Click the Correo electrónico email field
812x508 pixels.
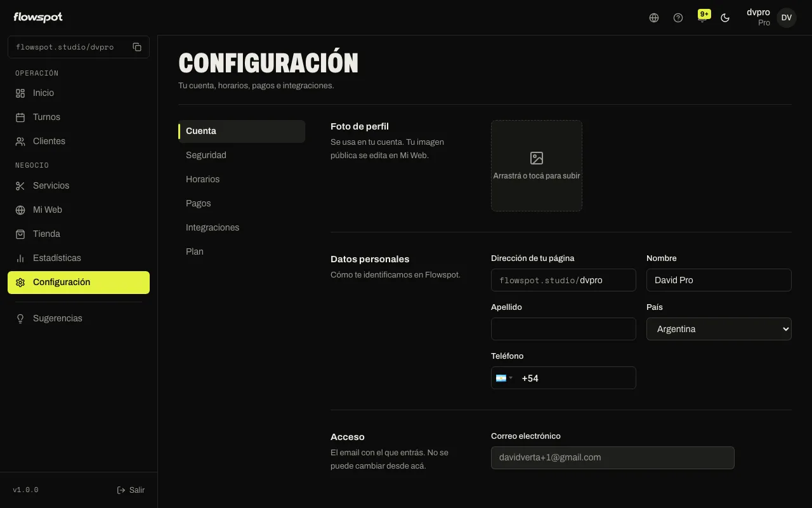tap(613, 458)
